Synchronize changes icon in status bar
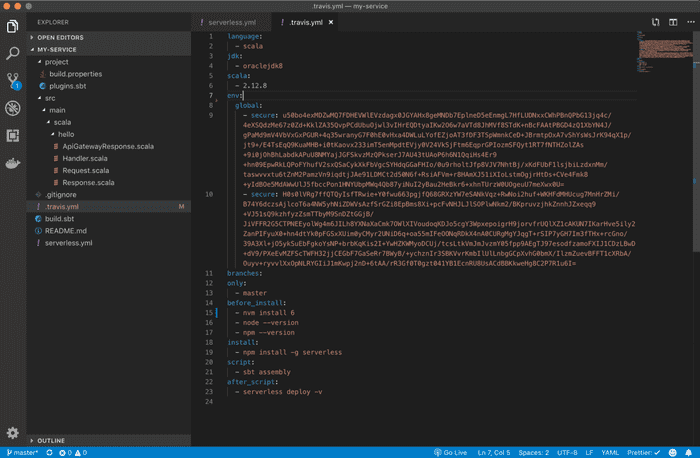The width and height of the screenshot is (700, 458). tap(49, 453)
